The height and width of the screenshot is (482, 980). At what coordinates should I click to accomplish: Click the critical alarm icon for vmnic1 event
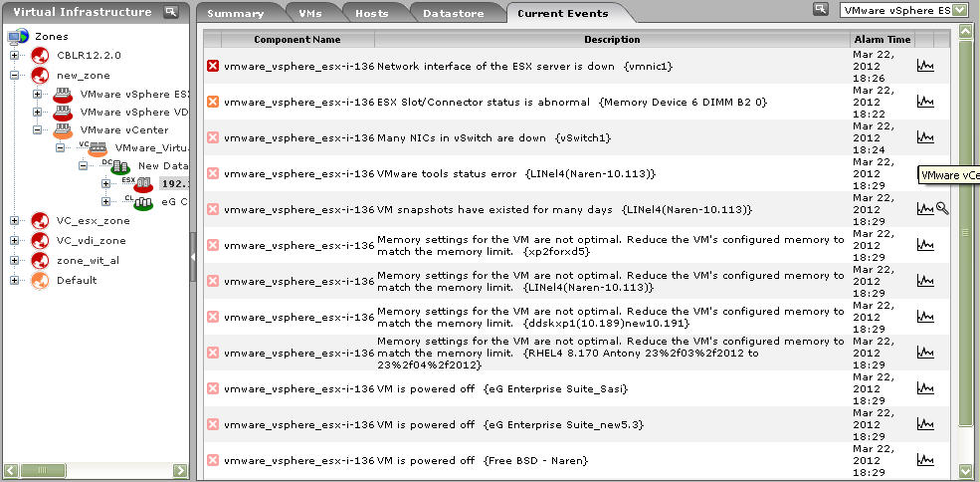pyautogui.click(x=213, y=66)
